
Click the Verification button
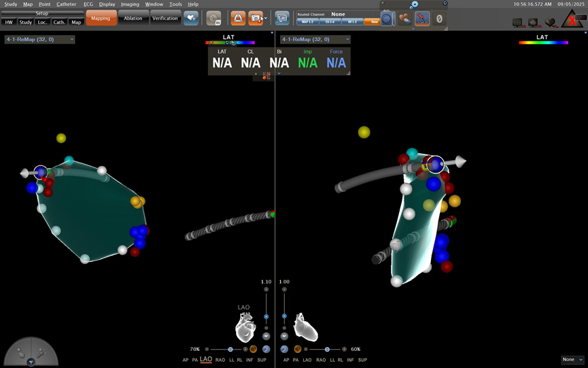click(165, 18)
